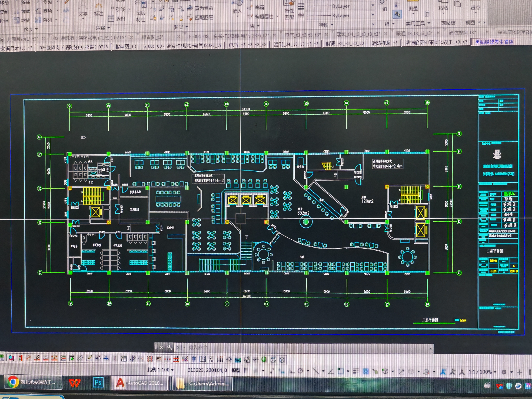Toggle the grid display in the status bar

tap(246, 370)
